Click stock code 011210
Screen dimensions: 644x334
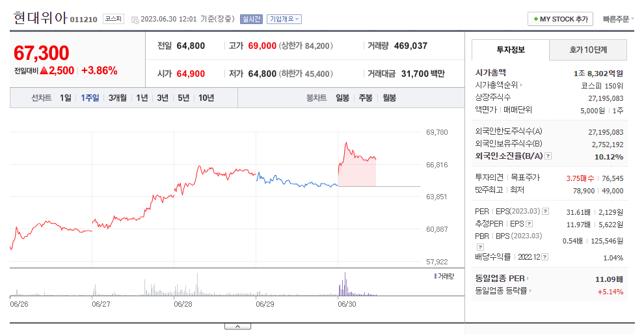[x=83, y=20]
